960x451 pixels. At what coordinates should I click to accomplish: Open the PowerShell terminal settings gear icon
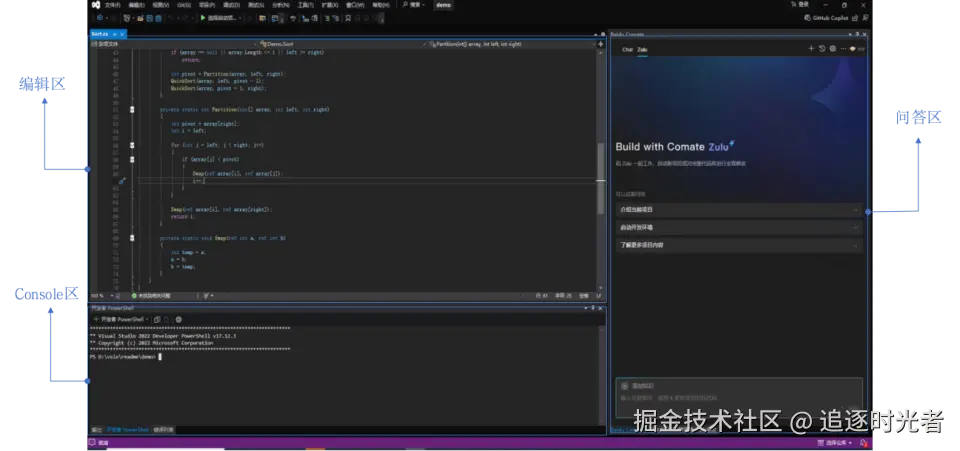point(179,319)
